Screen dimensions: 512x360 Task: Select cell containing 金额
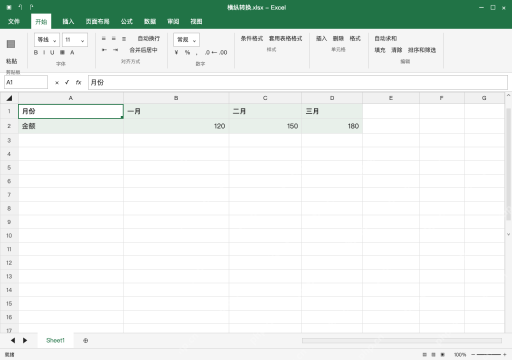pos(71,126)
